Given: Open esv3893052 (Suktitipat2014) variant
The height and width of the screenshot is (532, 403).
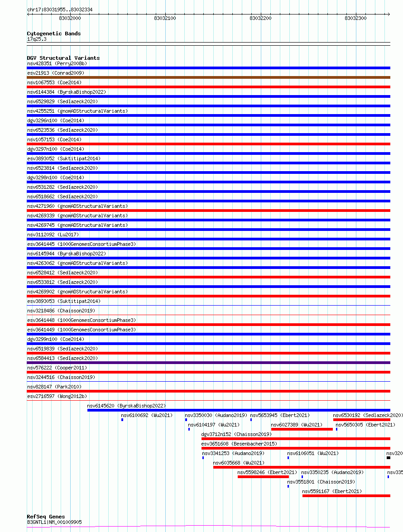Looking at the screenshot, I should (x=64, y=158).
